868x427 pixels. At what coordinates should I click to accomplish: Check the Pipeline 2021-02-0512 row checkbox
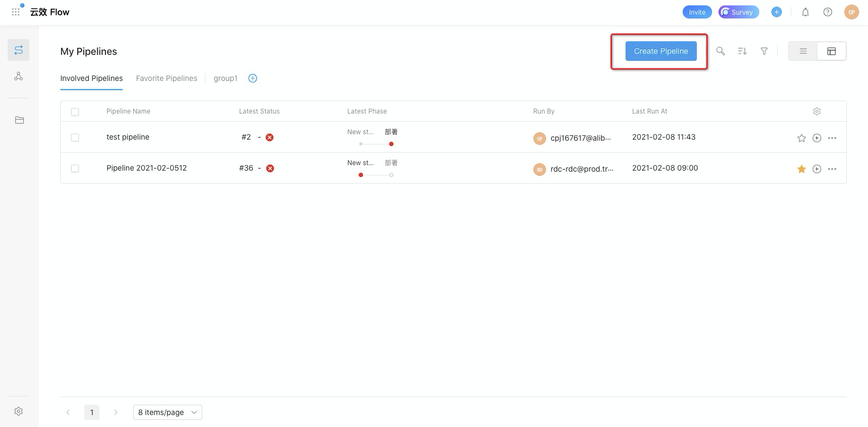pos(75,168)
